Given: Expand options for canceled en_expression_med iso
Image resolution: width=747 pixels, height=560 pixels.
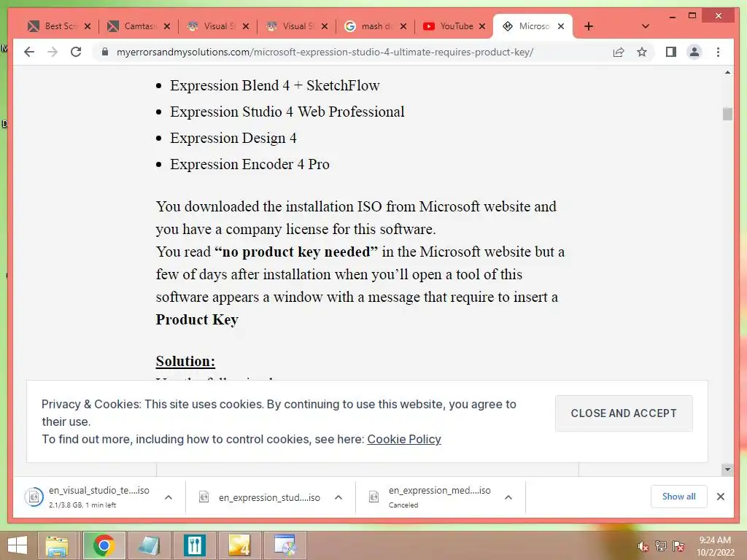Looking at the screenshot, I should coord(508,497).
